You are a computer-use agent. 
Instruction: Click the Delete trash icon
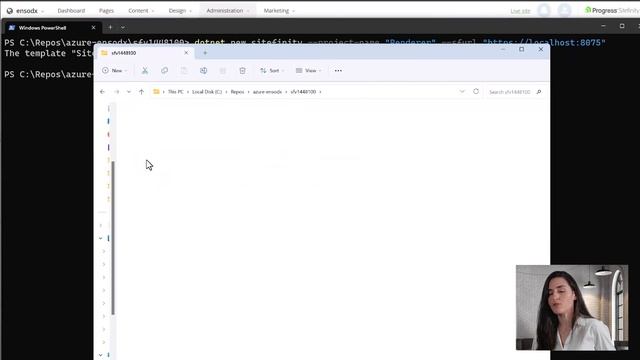pyautogui.click(x=242, y=71)
